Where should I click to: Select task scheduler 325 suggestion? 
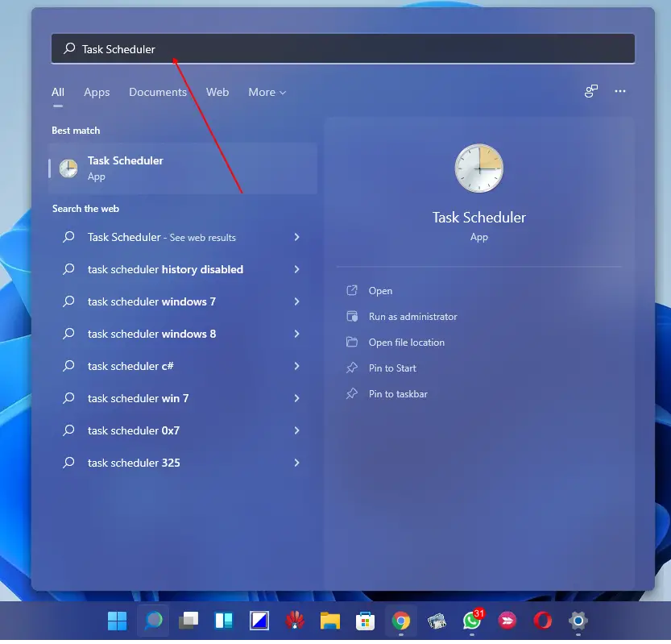(134, 463)
